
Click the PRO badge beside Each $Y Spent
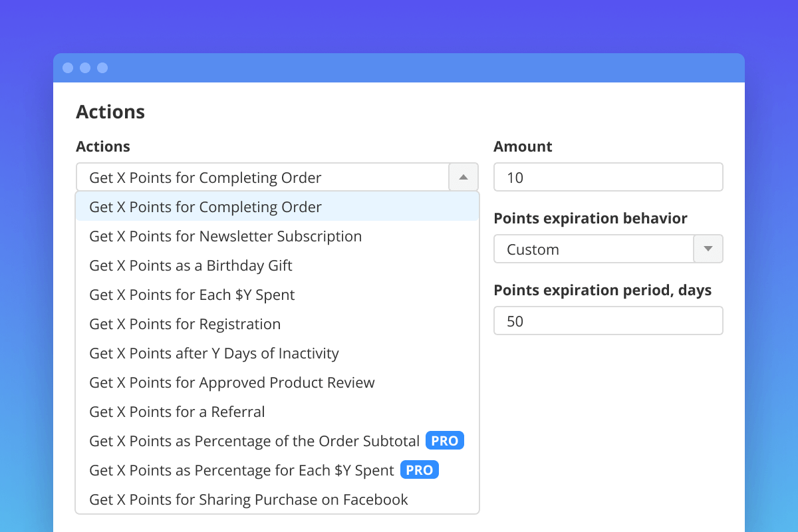(x=419, y=470)
